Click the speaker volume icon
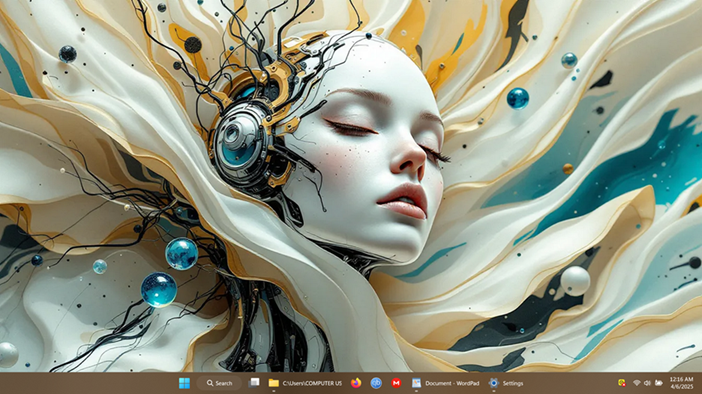Viewport: 702px width, 394px height. coord(647,383)
